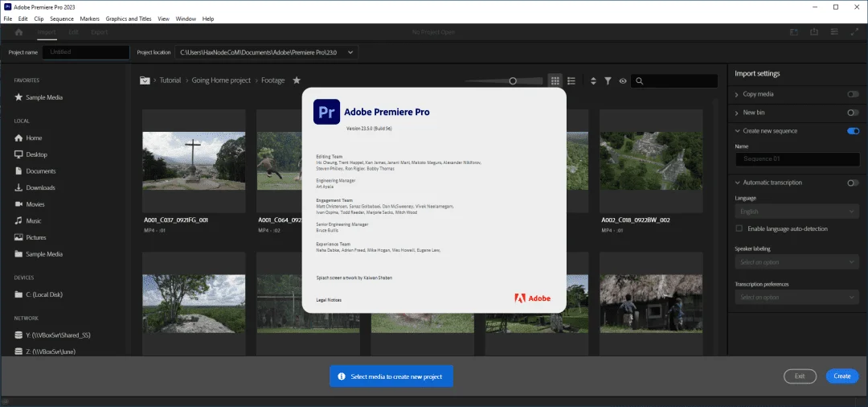
Task: Browse the Documents location
Action: 35,171
